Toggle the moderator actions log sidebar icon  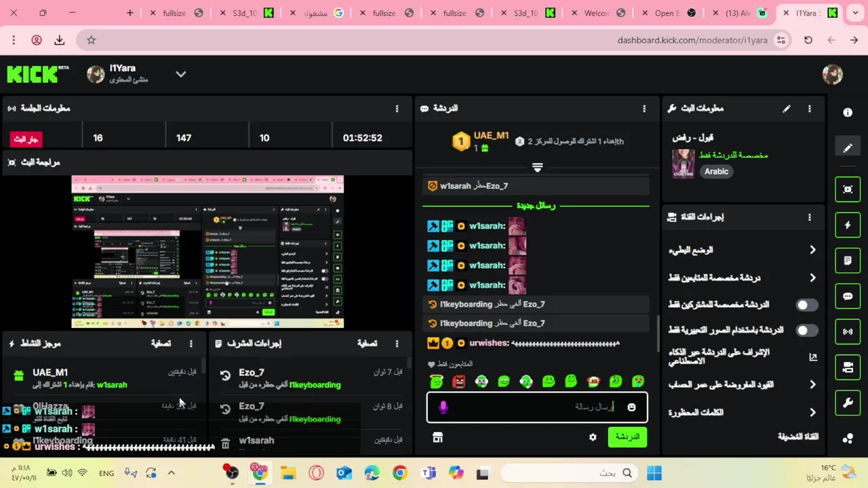(848, 260)
